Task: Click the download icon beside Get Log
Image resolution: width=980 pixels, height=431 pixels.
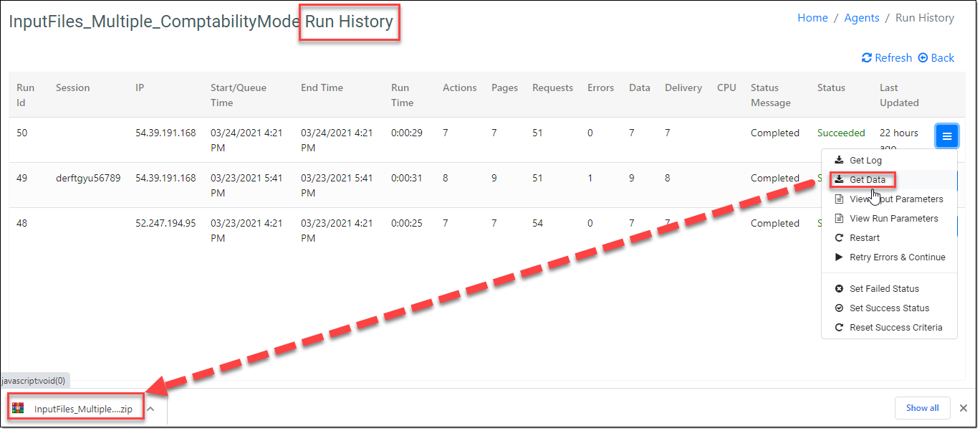Action: (840, 161)
